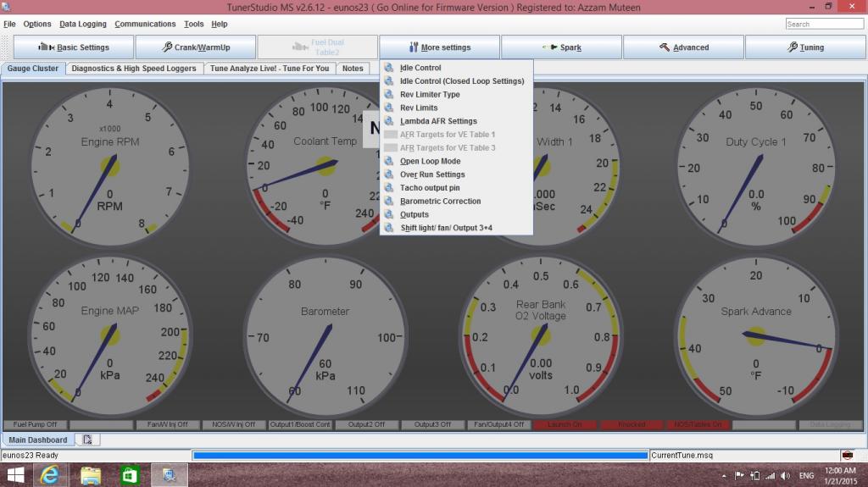Open the Basic Settings toolbar button
The height and width of the screenshot is (487, 868).
tap(74, 47)
